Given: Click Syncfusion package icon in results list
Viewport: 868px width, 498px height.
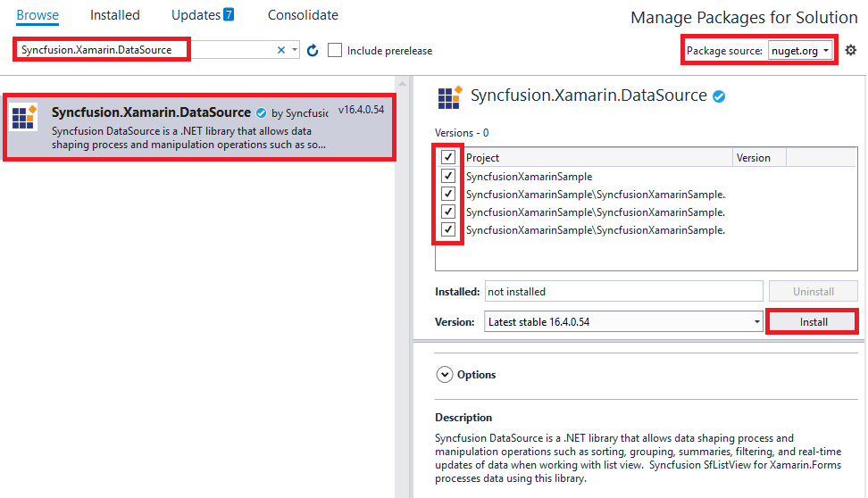Looking at the screenshot, I should pyautogui.click(x=23, y=118).
